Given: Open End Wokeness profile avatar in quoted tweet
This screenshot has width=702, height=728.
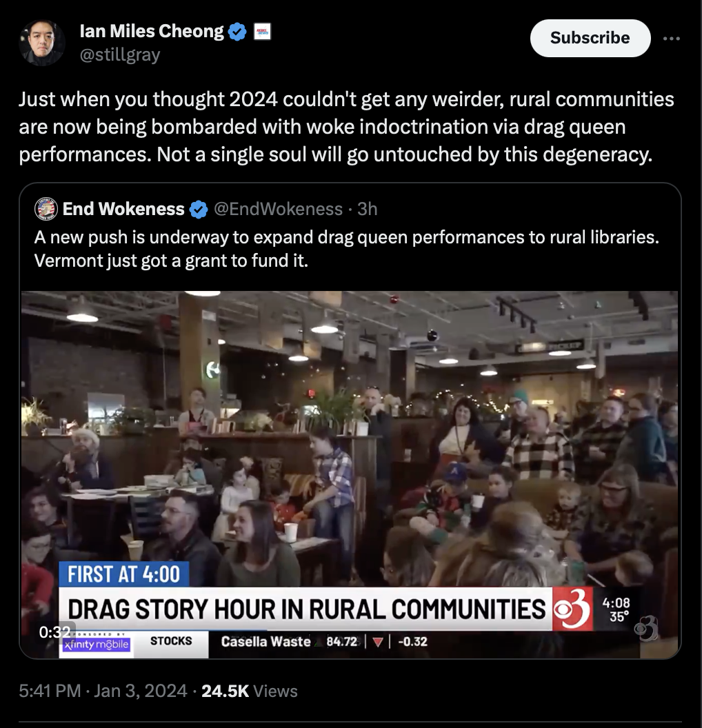Looking at the screenshot, I should coord(46,209).
